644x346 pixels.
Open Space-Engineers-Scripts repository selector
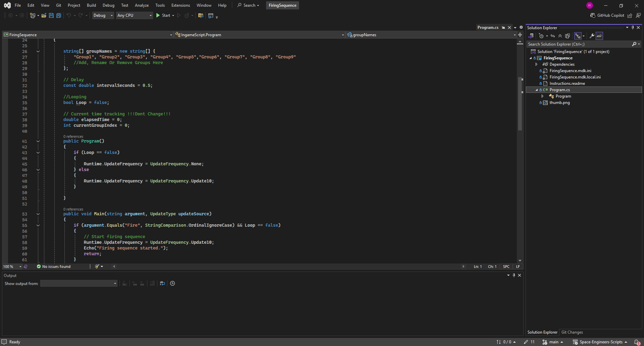pos(600,342)
